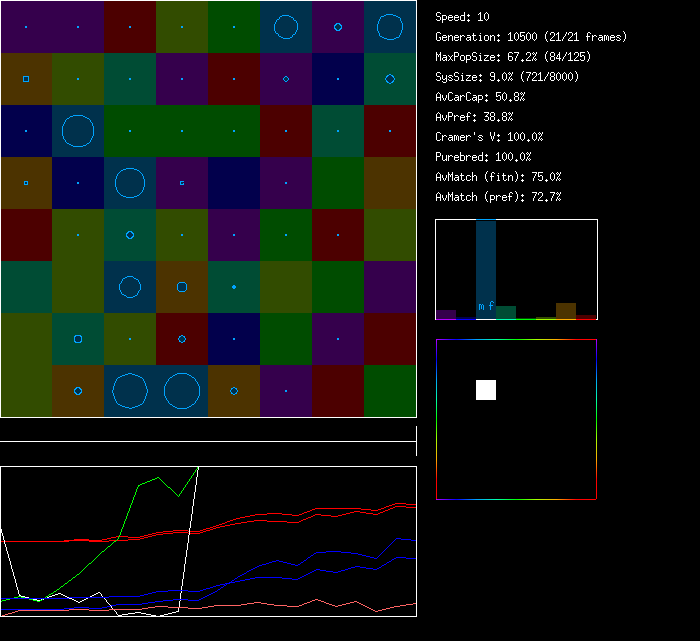Click the filled dot in the teal cell

coord(234,287)
